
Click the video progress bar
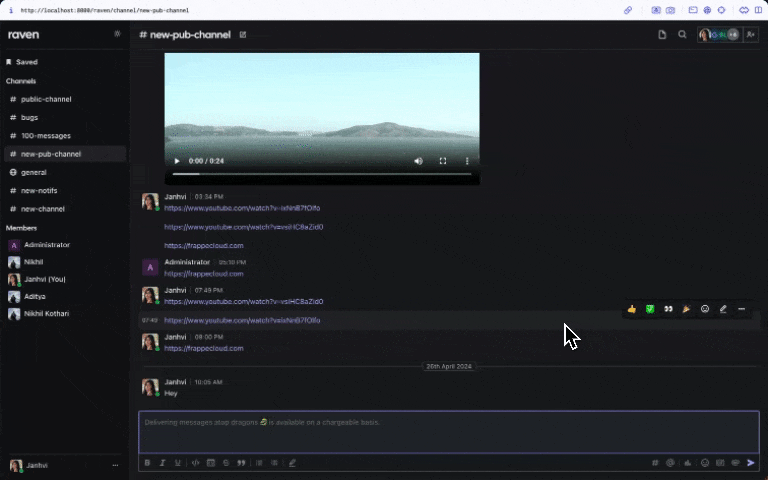point(322,174)
